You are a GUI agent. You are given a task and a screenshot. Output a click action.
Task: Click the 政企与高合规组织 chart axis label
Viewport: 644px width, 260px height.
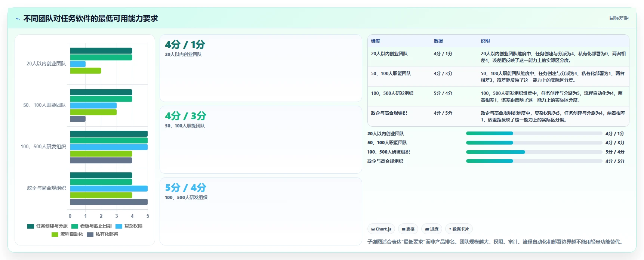46,188
